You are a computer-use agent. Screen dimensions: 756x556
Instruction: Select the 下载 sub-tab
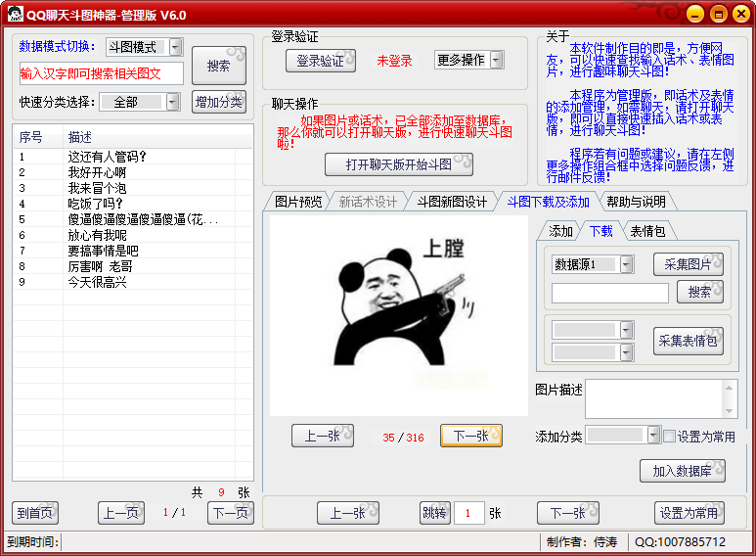pyautogui.click(x=600, y=231)
